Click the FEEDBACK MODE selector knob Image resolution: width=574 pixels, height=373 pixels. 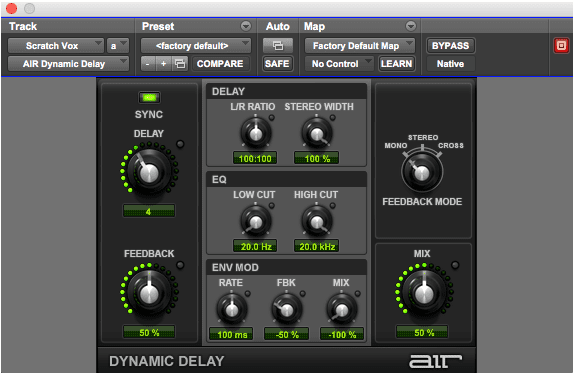click(x=422, y=172)
